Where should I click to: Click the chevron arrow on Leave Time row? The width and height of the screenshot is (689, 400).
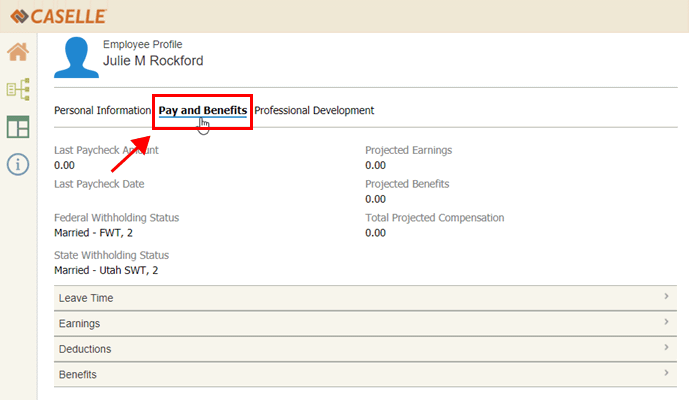coord(666,297)
